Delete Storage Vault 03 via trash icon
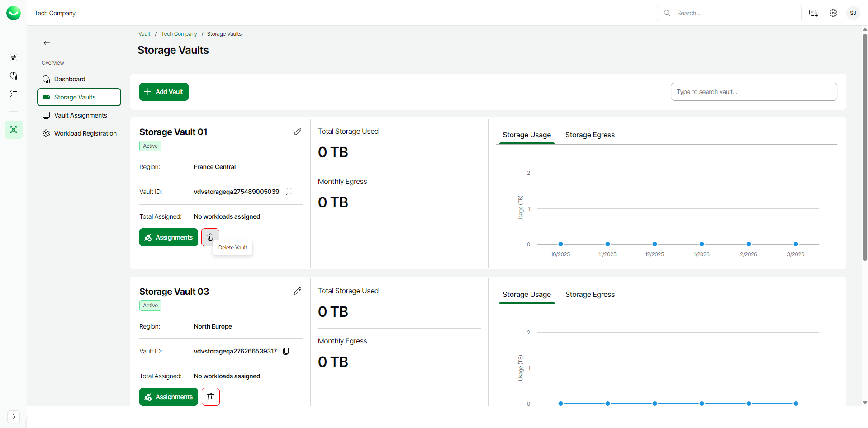This screenshot has height=428, width=868. click(x=210, y=397)
